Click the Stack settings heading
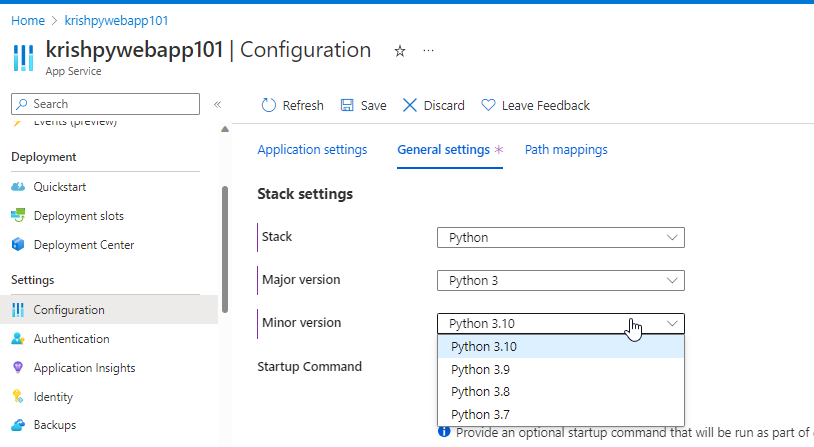 [305, 194]
